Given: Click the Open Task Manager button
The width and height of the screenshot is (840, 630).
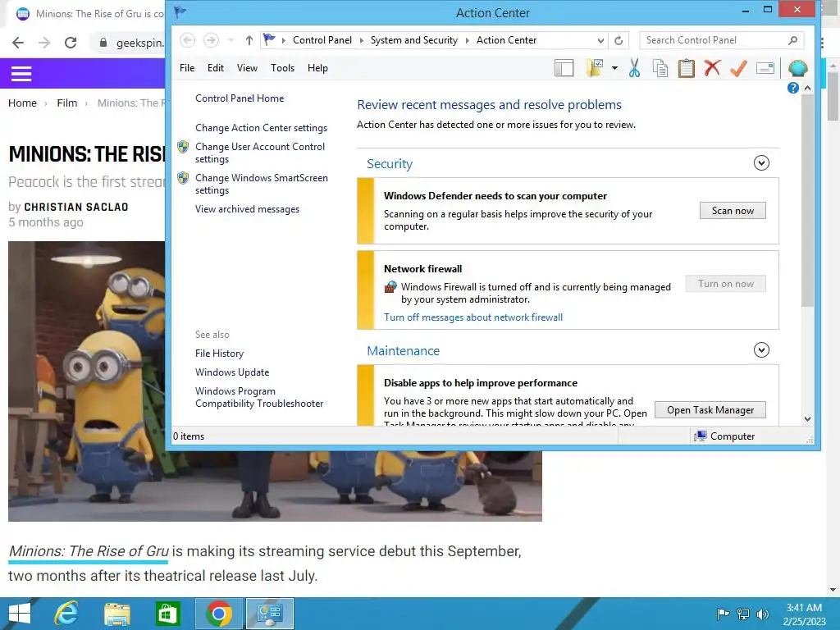Looking at the screenshot, I should click(x=710, y=410).
